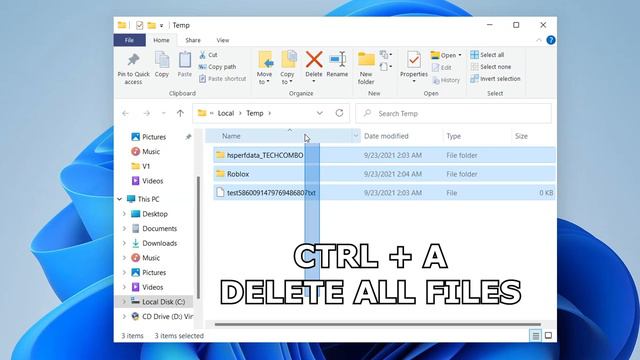
Task: Open Quick Access Toolbar customize dropdown
Action: pyautogui.click(x=162, y=25)
